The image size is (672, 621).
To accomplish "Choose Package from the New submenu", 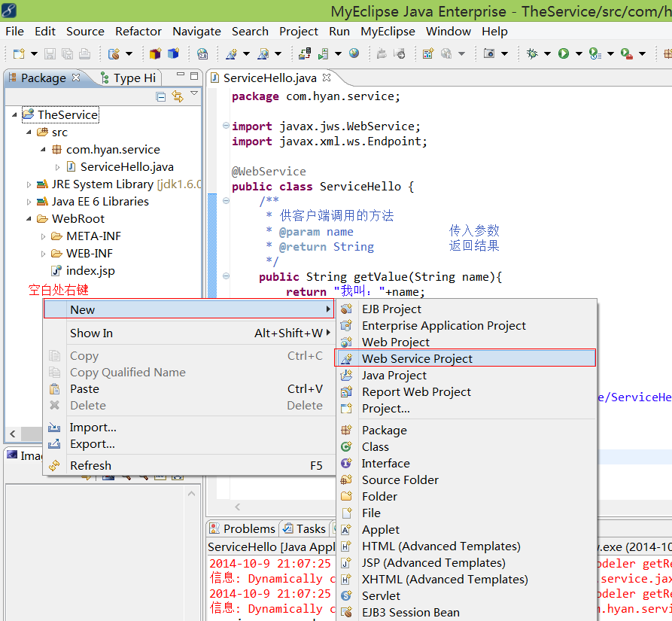I will [467, 431].
